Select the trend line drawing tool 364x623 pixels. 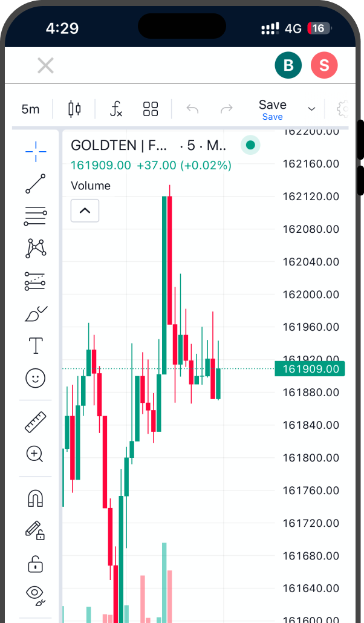(36, 183)
